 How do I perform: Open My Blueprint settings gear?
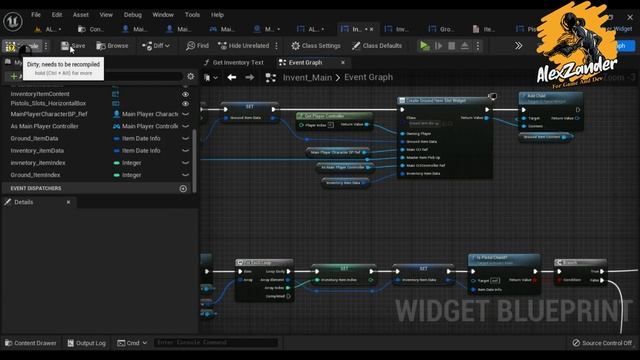[191, 76]
